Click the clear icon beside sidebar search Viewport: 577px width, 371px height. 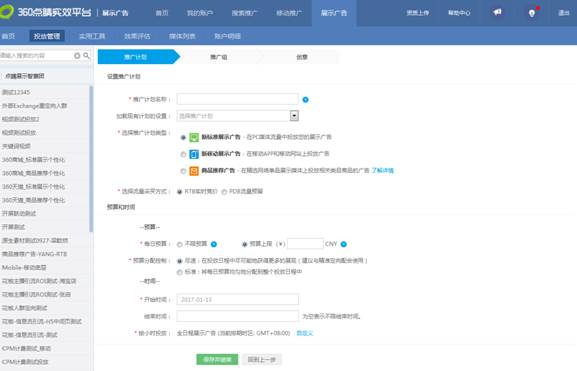point(77,56)
